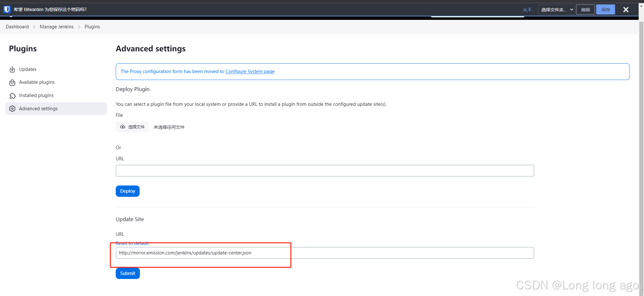Click the Advanced settings gear icon
644x296 pixels.
12,109
